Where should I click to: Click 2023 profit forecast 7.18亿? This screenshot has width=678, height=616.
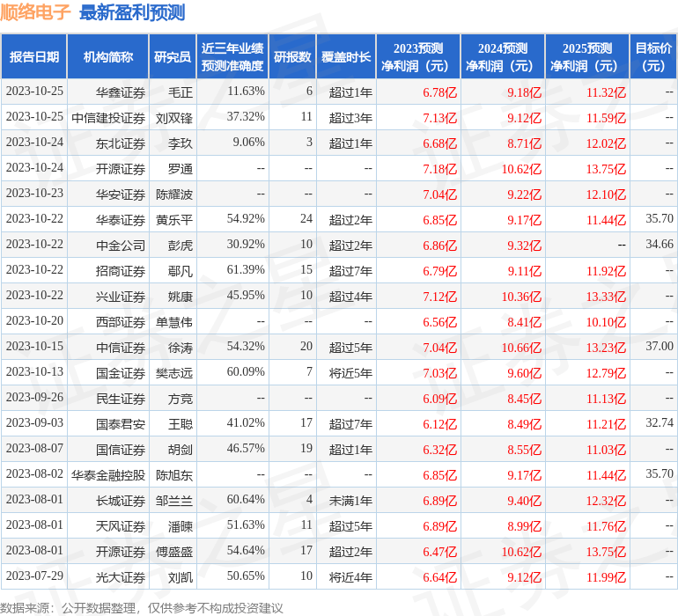(439, 169)
